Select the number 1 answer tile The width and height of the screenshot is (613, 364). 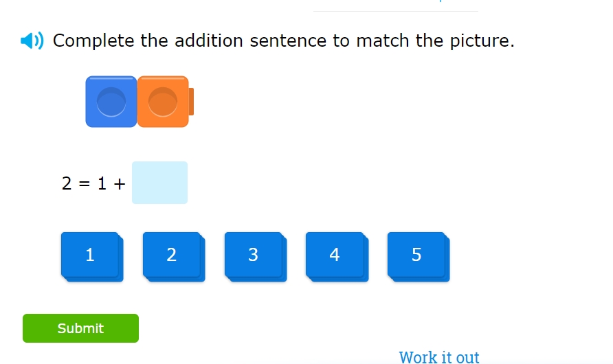[90, 255]
